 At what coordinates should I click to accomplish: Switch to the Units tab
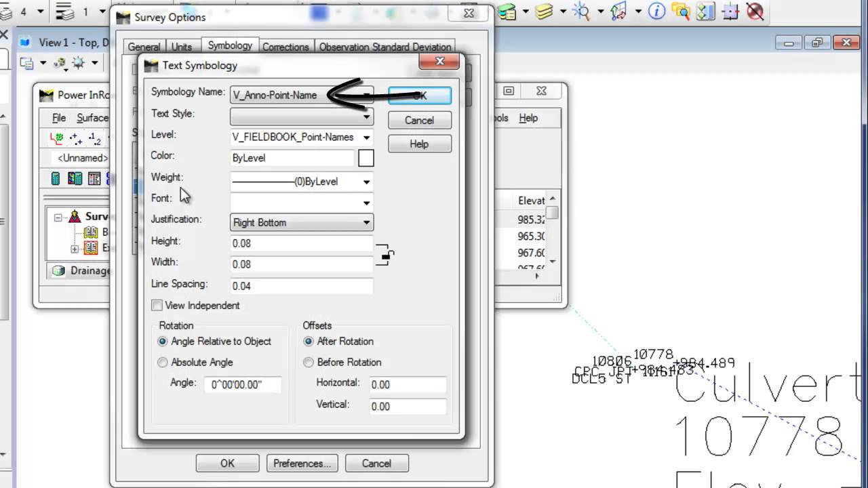point(182,47)
